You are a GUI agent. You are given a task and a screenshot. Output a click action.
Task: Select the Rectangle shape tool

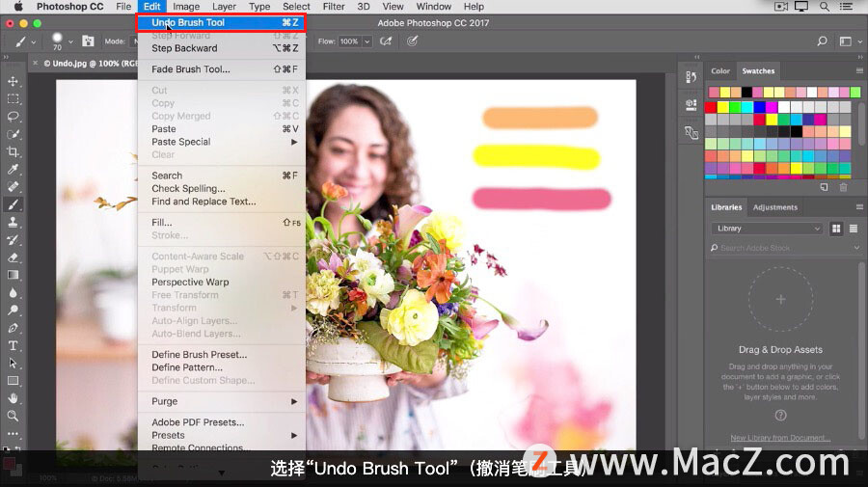13,381
